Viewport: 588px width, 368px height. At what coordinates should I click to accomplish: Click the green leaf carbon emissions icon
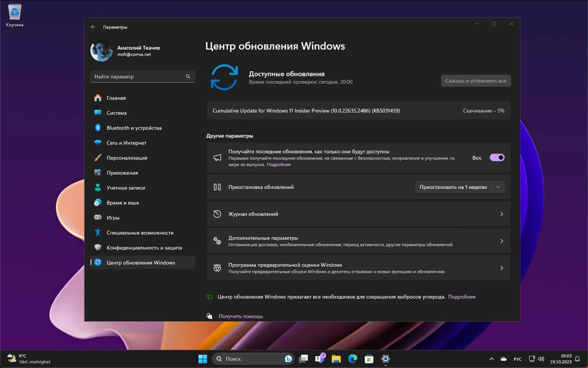click(x=209, y=297)
